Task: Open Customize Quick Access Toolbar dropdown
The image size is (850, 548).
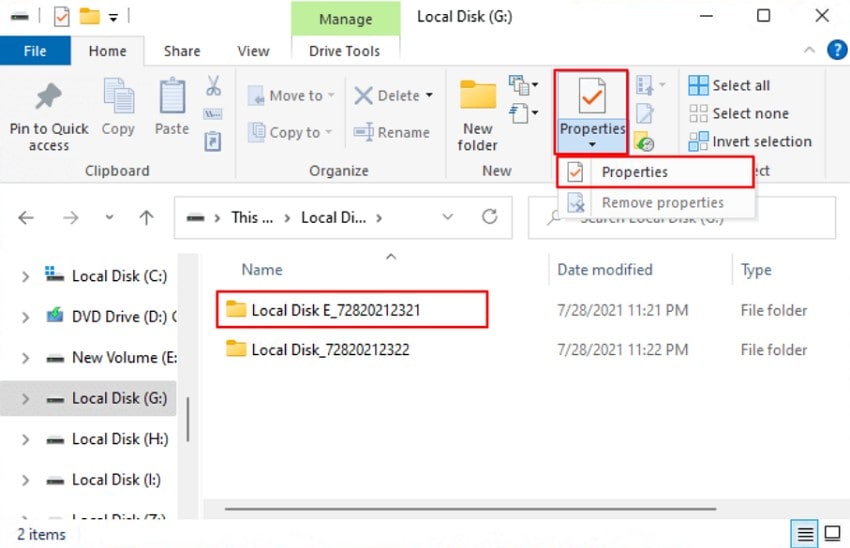Action: coord(113,18)
